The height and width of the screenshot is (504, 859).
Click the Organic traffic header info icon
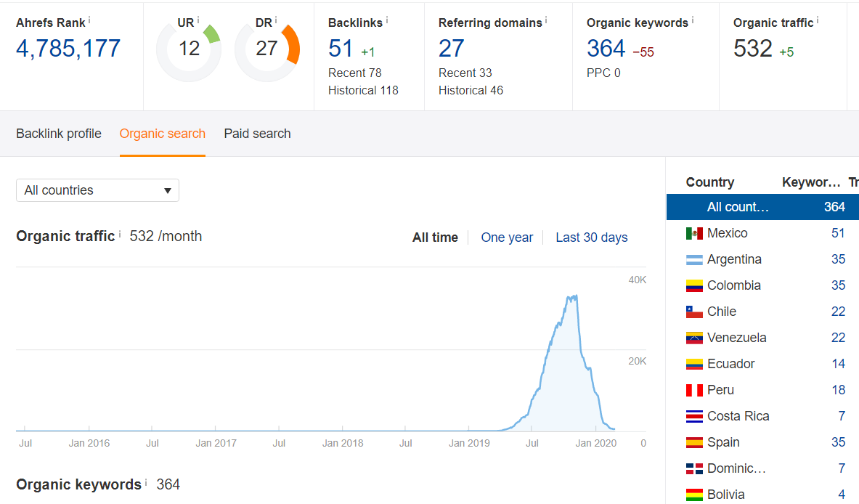pos(818,20)
